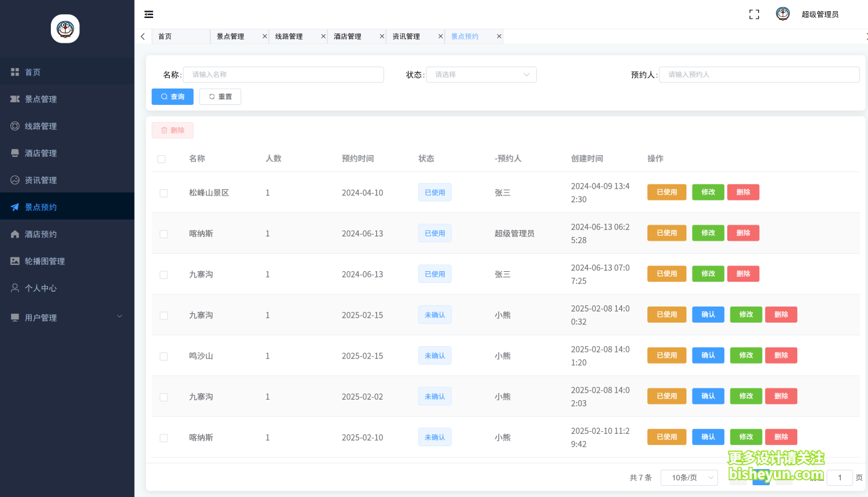The image size is (868, 497).
Task: Tick the select-all checkbox in table header
Action: pyautogui.click(x=162, y=159)
